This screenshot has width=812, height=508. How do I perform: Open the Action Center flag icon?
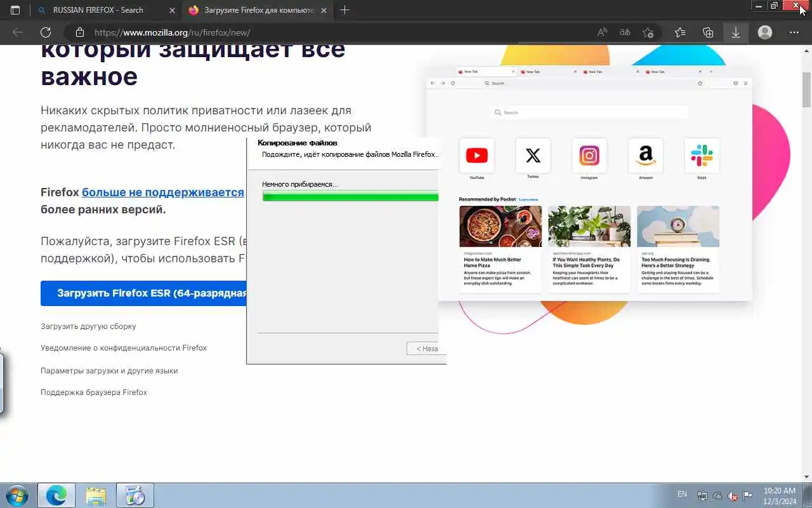pyautogui.click(x=748, y=496)
